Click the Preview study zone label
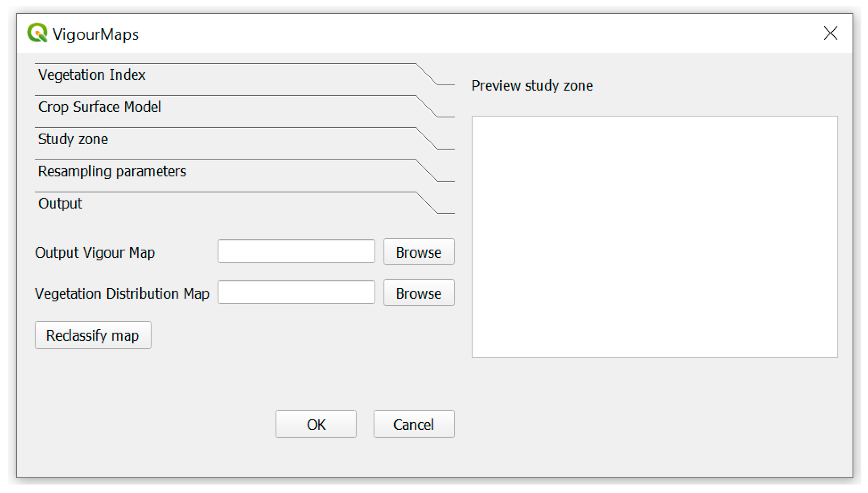The width and height of the screenshot is (868, 493). [532, 86]
